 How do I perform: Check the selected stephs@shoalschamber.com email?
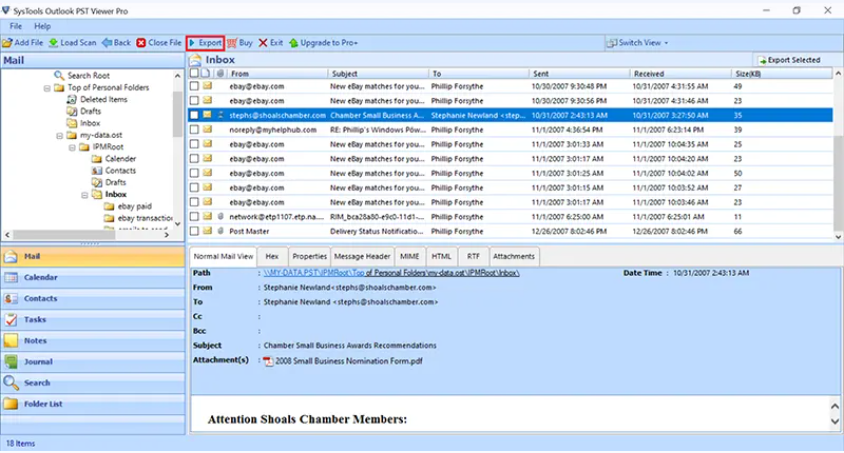pyautogui.click(x=194, y=115)
